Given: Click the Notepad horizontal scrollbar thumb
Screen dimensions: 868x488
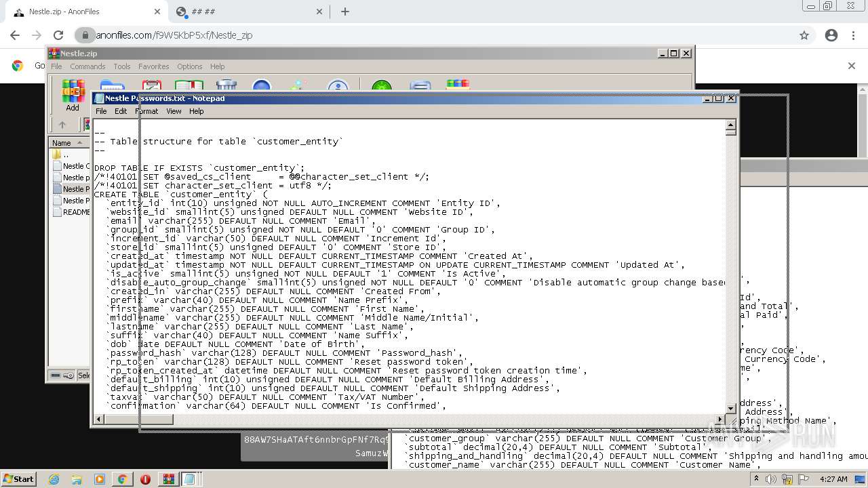Looking at the screenshot, I should click(139, 420).
